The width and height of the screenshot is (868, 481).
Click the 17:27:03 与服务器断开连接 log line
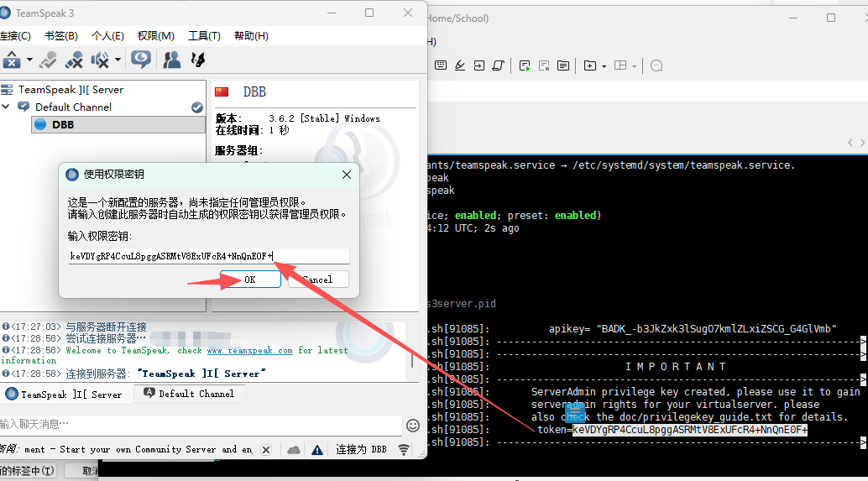pyautogui.click(x=75, y=327)
